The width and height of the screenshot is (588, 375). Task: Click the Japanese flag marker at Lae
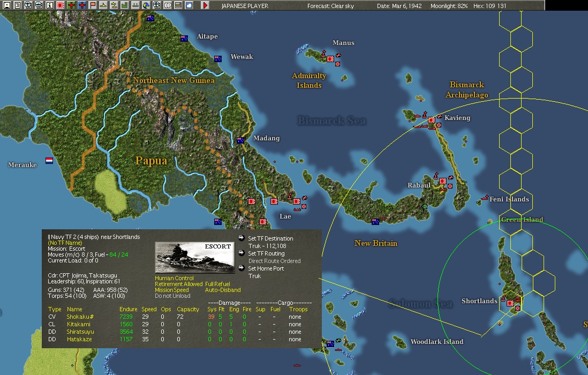point(297,201)
